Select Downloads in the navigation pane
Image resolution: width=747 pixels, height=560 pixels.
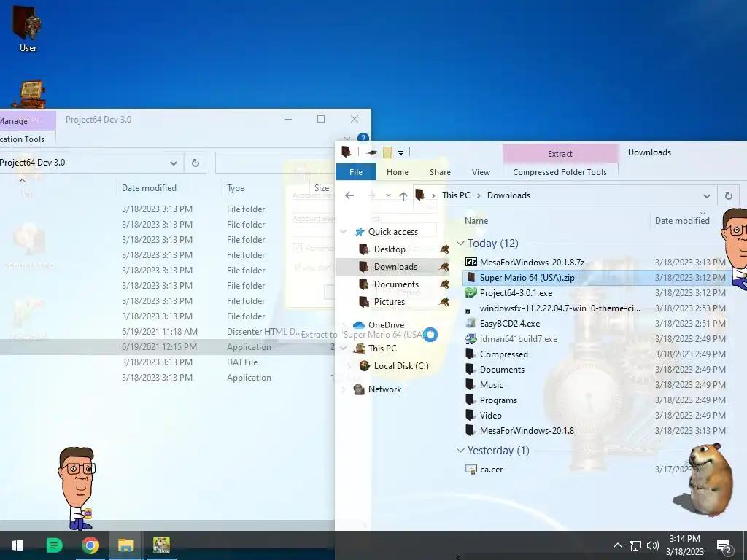[395, 267]
